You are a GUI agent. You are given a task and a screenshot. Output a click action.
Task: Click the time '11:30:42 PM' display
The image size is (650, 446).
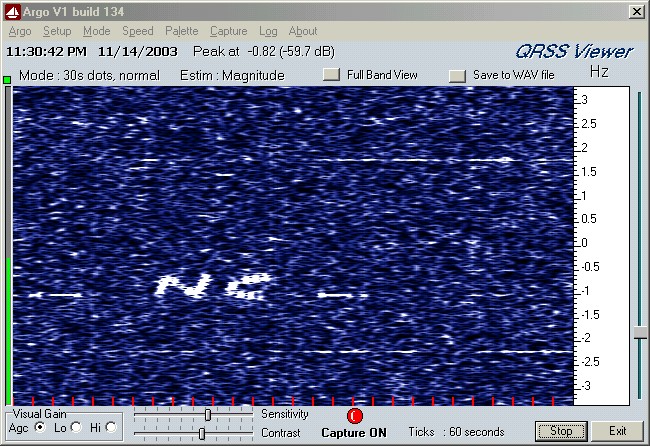tap(46, 52)
